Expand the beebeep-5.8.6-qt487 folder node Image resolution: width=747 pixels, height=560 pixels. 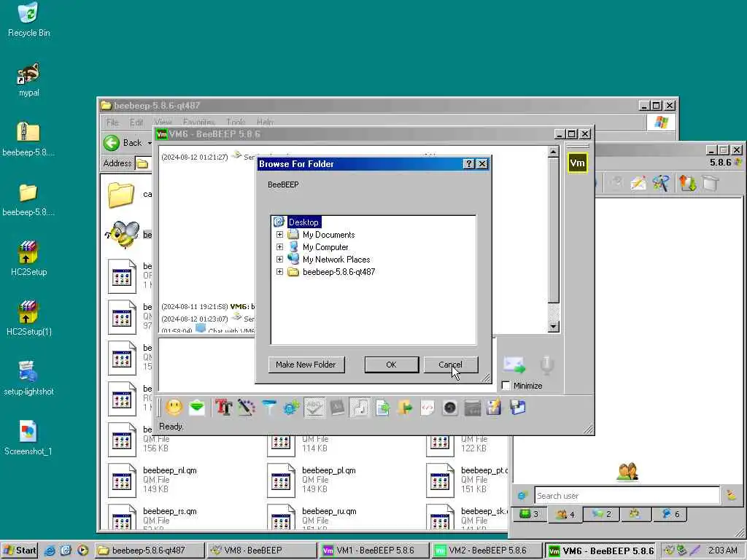[279, 272]
